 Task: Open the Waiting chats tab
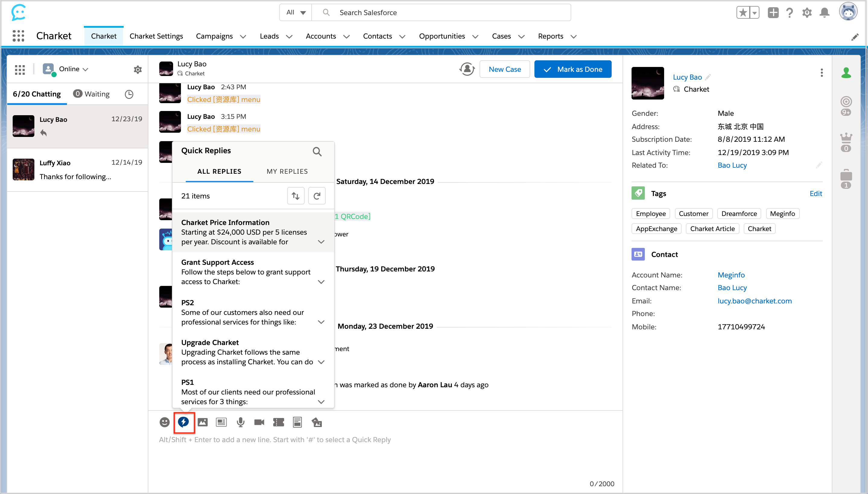[92, 94]
